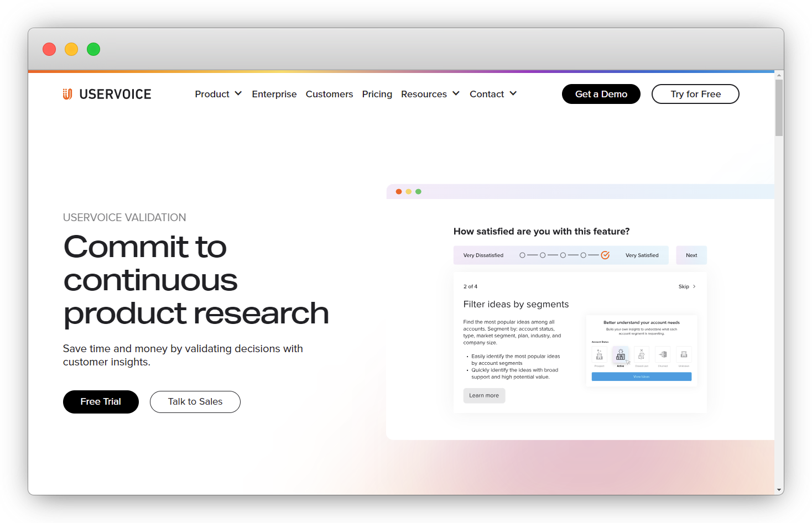
Task: Click the Talk to Sales button
Action: pos(195,402)
